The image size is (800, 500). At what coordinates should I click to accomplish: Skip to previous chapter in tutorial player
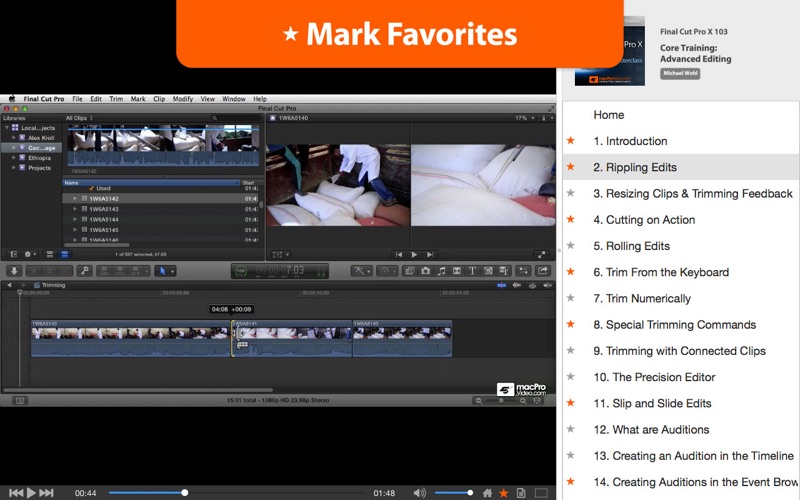coord(16,493)
